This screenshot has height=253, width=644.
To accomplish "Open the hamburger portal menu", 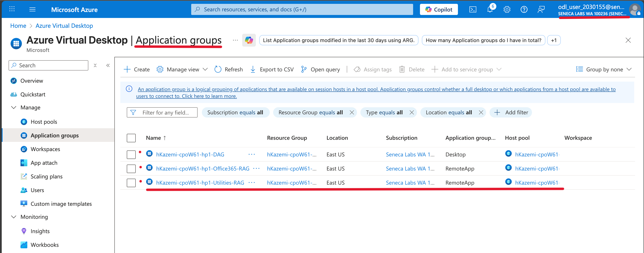I will (x=32, y=10).
